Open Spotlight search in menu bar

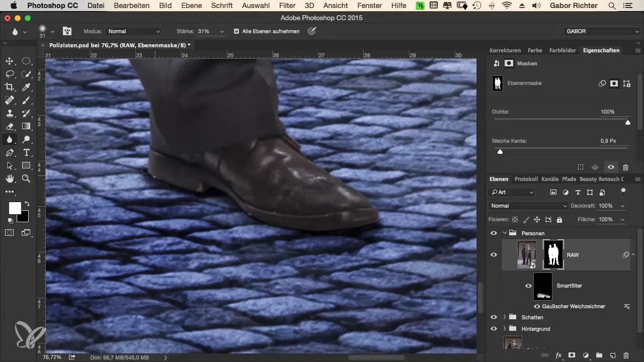(612, 6)
